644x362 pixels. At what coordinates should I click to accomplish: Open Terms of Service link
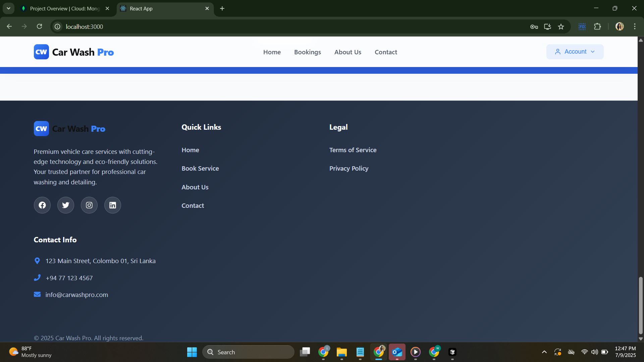pos(353,150)
